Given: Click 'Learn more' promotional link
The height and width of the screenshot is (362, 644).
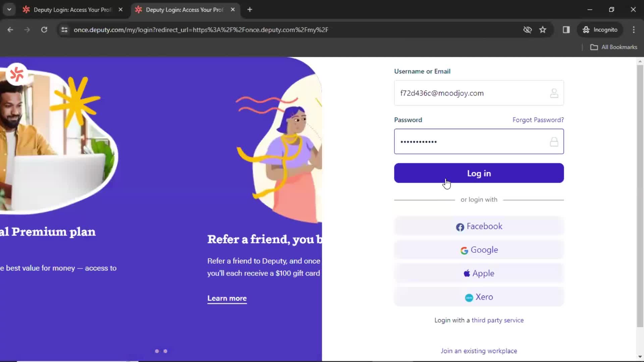Looking at the screenshot, I should tap(227, 298).
